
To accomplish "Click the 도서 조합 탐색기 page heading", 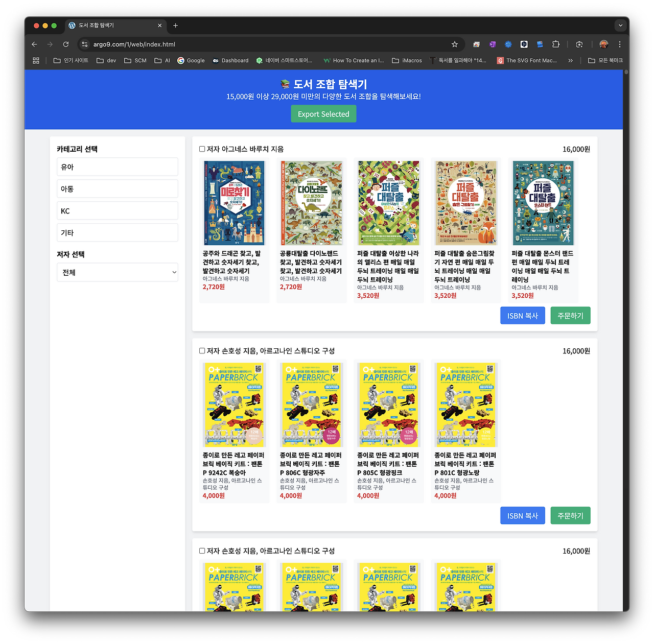I will (x=324, y=84).
